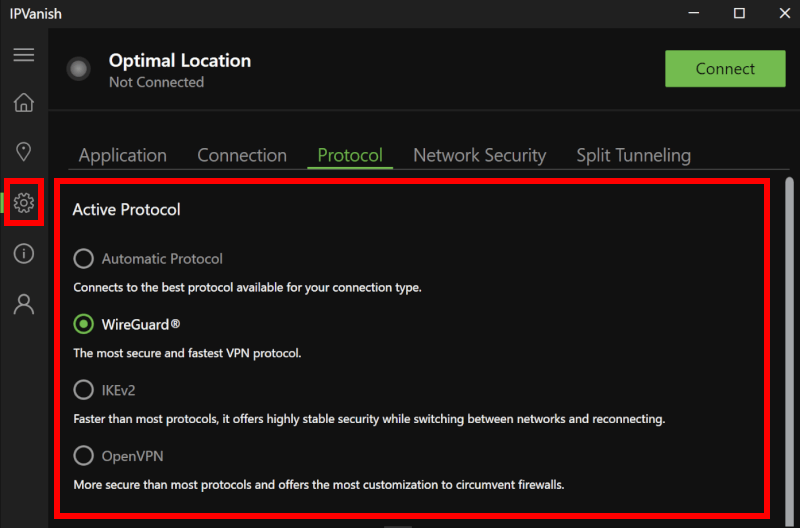Close the IPVanish window
Viewport: 800px width, 528px height.
coord(785,13)
